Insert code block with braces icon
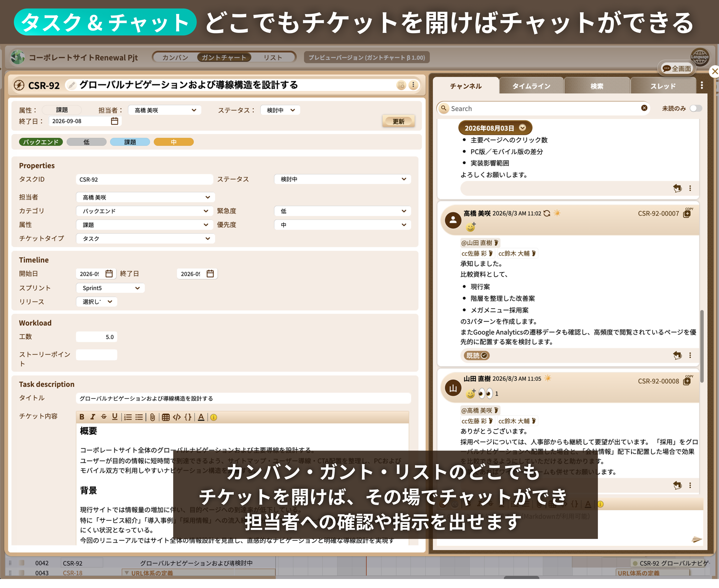 [188, 417]
